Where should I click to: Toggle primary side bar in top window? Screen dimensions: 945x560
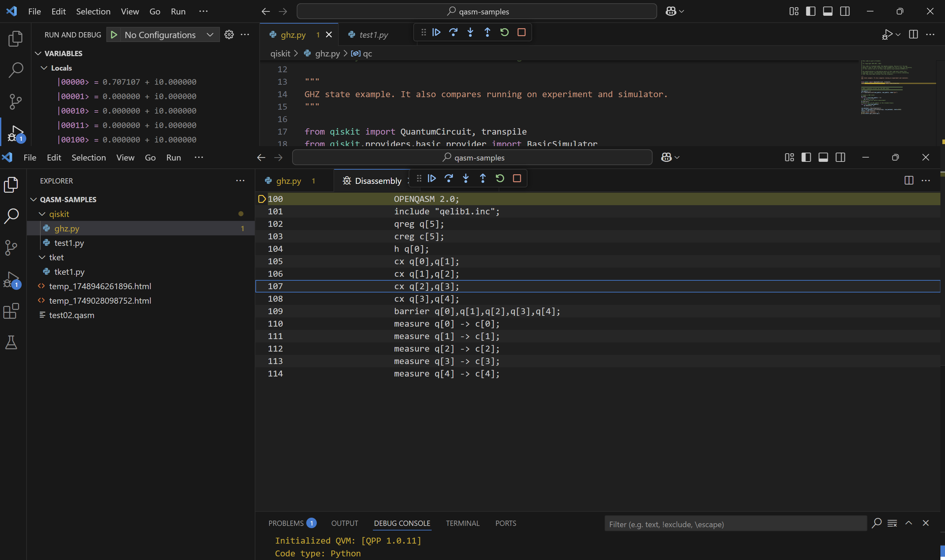tap(811, 11)
